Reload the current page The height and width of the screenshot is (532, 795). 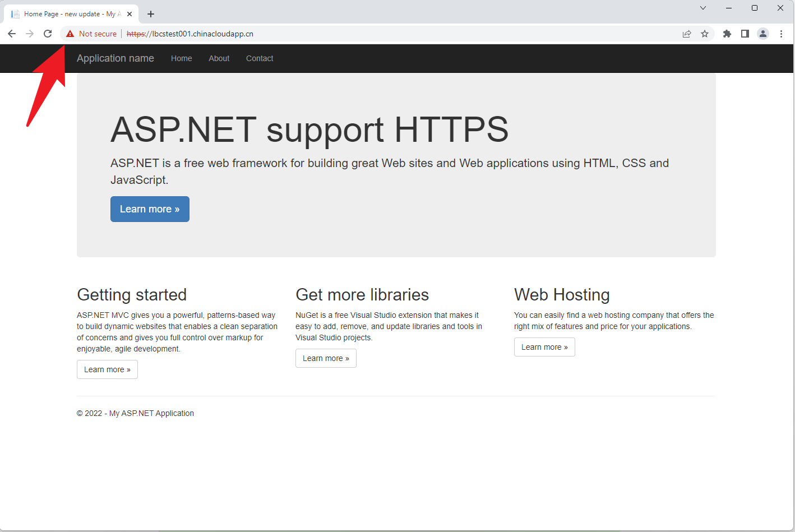(x=48, y=34)
